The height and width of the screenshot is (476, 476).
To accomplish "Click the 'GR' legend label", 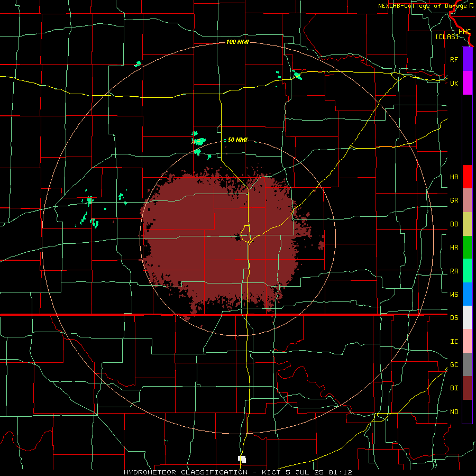I will (x=454, y=200).
